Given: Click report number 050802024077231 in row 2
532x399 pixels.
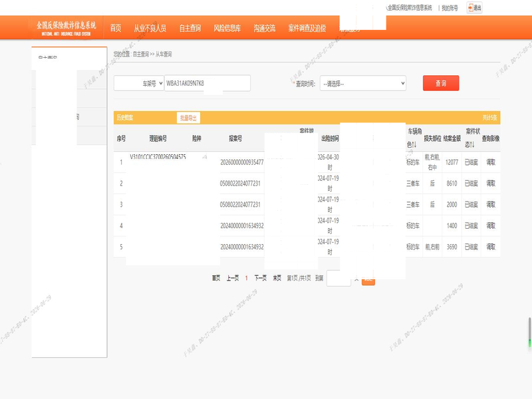Looking at the screenshot, I should (240, 184).
